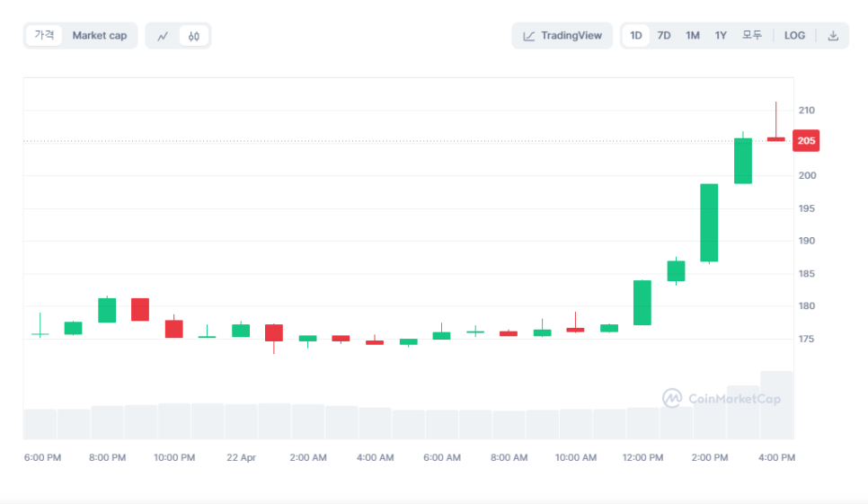Click the 4:00 PM time axis label
The width and height of the screenshot is (868, 504).
776,457
